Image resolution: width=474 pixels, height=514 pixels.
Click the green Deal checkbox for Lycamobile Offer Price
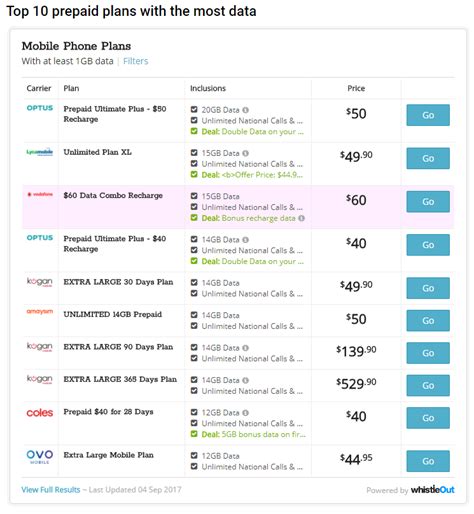click(194, 174)
